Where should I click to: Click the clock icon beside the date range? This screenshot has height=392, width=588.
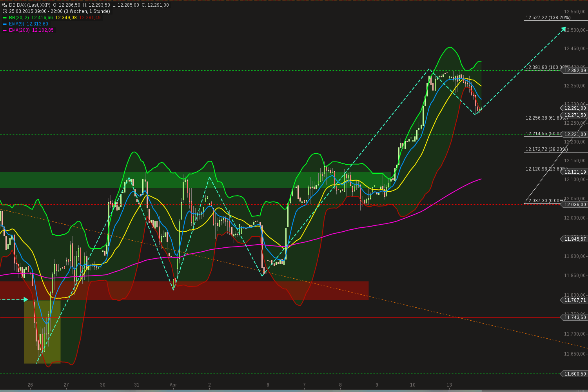[5, 11]
